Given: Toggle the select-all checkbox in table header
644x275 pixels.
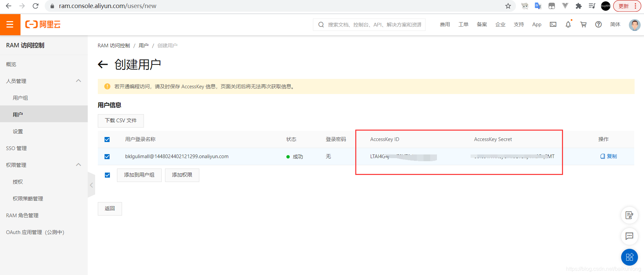Looking at the screenshot, I should [x=107, y=140].
